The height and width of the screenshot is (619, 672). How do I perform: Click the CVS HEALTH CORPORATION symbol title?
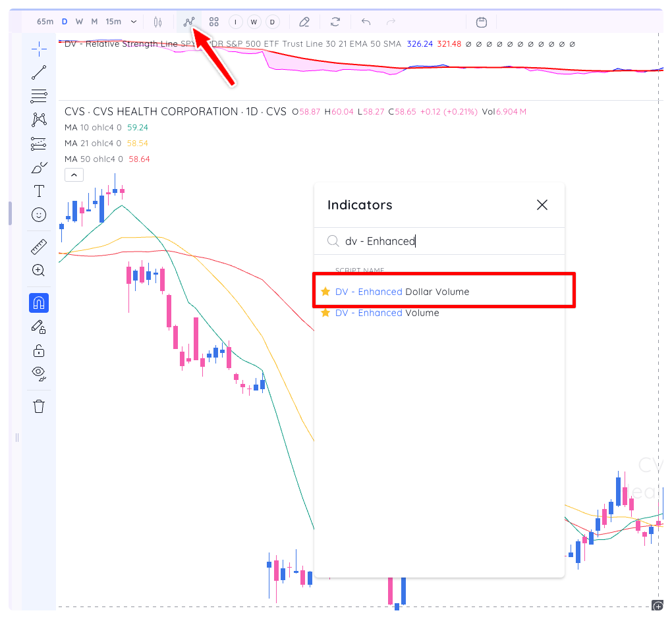click(x=175, y=112)
